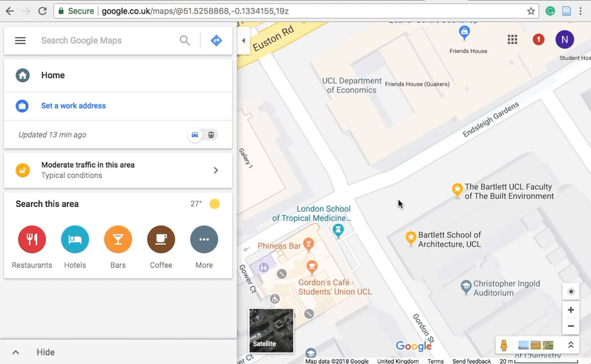Select the driving car mode toggle

(x=195, y=135)
